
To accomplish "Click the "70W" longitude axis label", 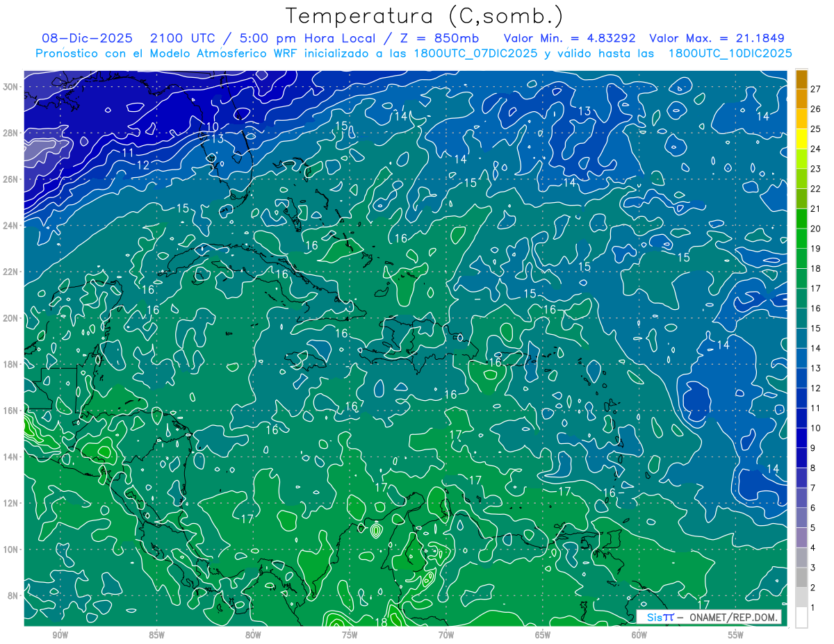I will (446, 634).
